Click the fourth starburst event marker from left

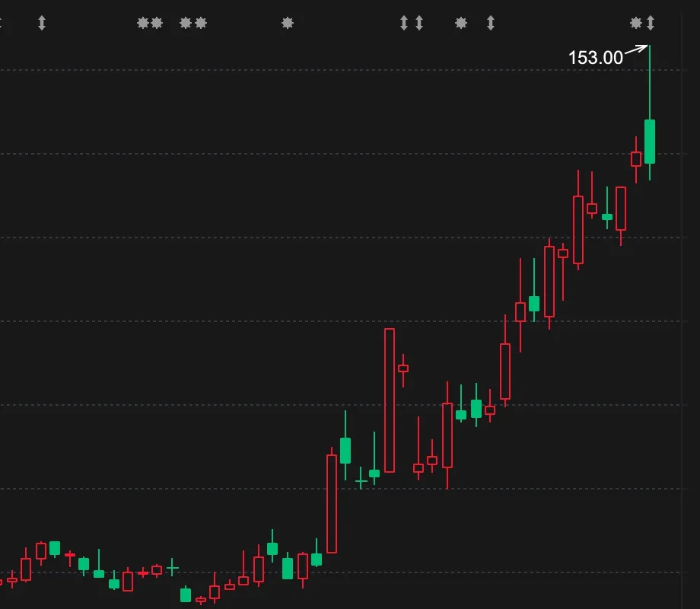tap(201, 23)
